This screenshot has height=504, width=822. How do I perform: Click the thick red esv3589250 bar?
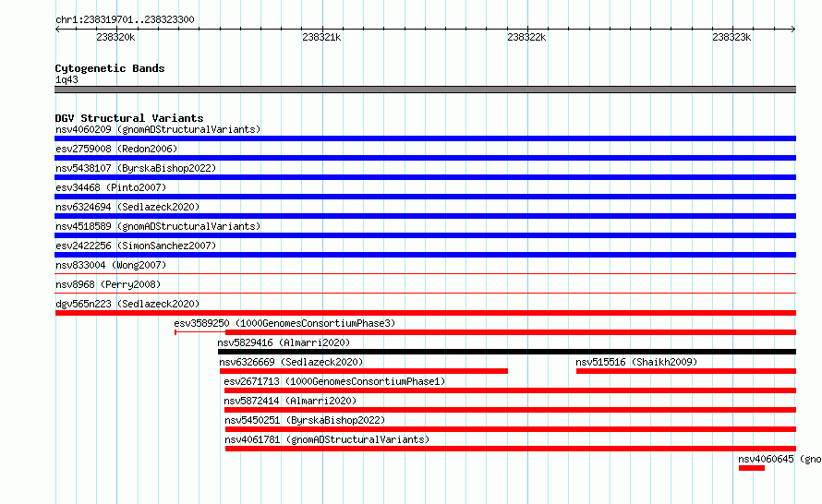[511, 332]
